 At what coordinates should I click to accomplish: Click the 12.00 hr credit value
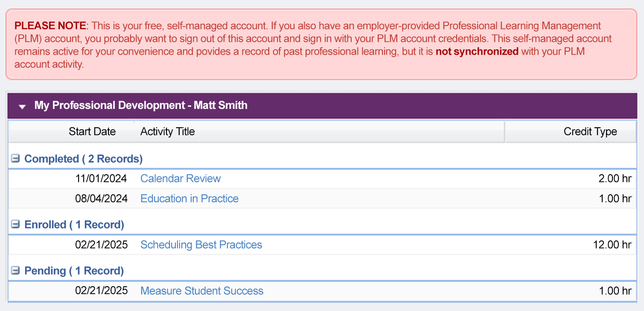point(612,244)
